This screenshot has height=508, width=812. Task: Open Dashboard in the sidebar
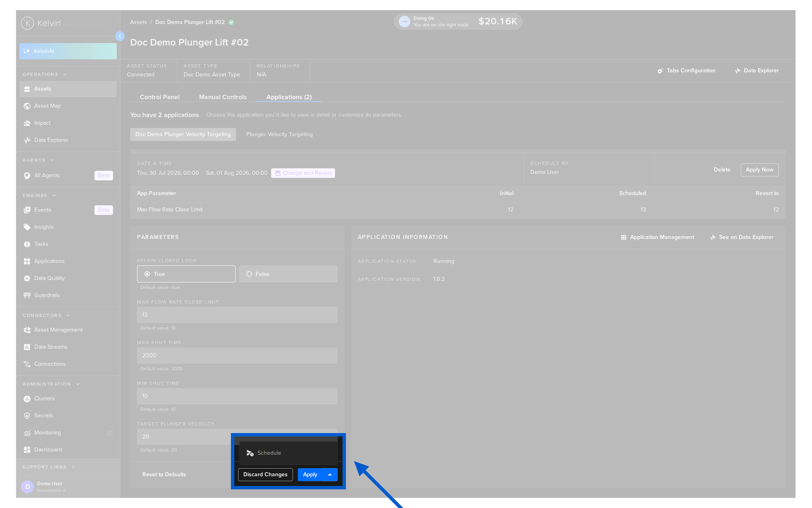(68, 450)
